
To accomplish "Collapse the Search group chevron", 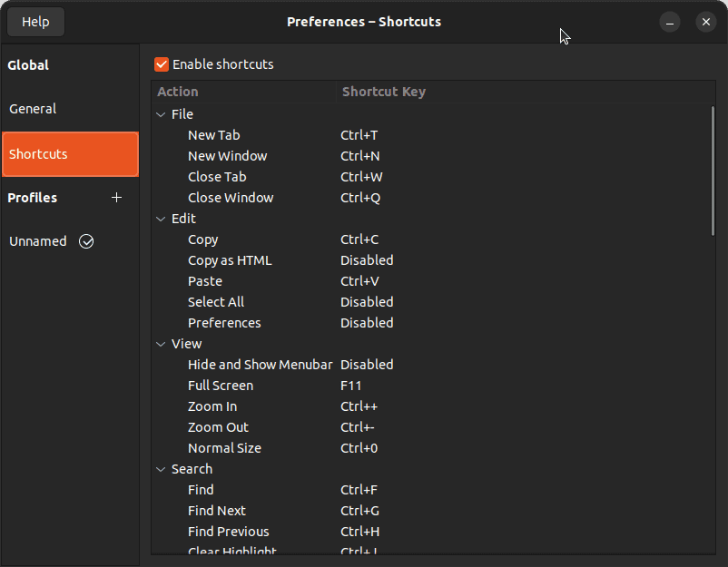I will pyautogui.click(x=161, y=470).
